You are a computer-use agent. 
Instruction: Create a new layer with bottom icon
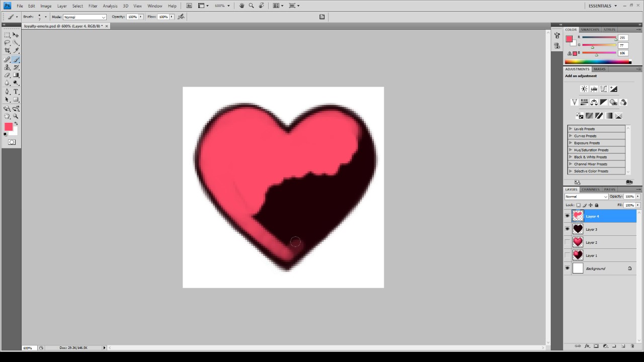623,346
